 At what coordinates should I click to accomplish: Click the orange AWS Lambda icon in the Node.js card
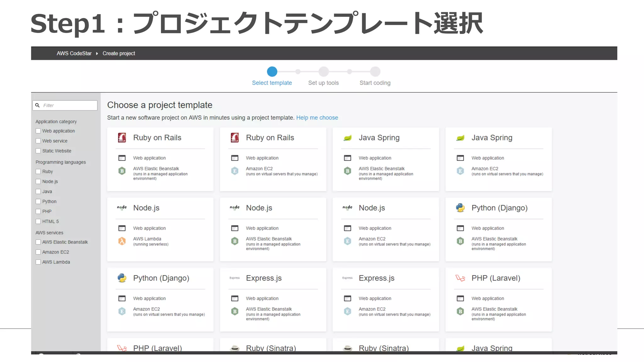pyautogui.click(x=122, y=241)
